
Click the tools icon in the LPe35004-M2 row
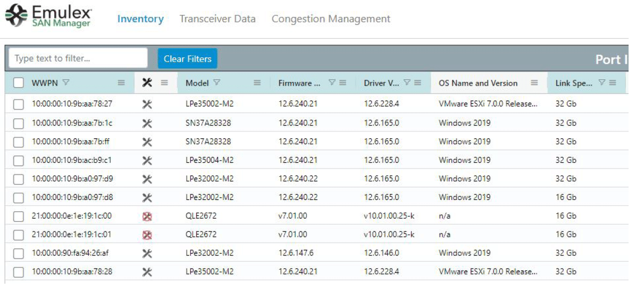coord(147,160)
